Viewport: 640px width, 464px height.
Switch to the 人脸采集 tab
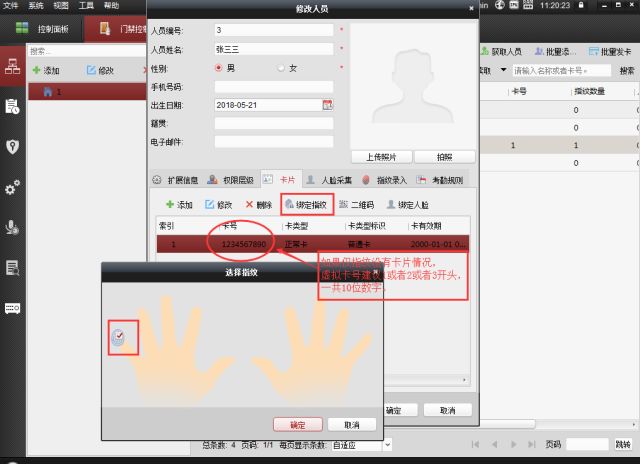click(328, 180)
